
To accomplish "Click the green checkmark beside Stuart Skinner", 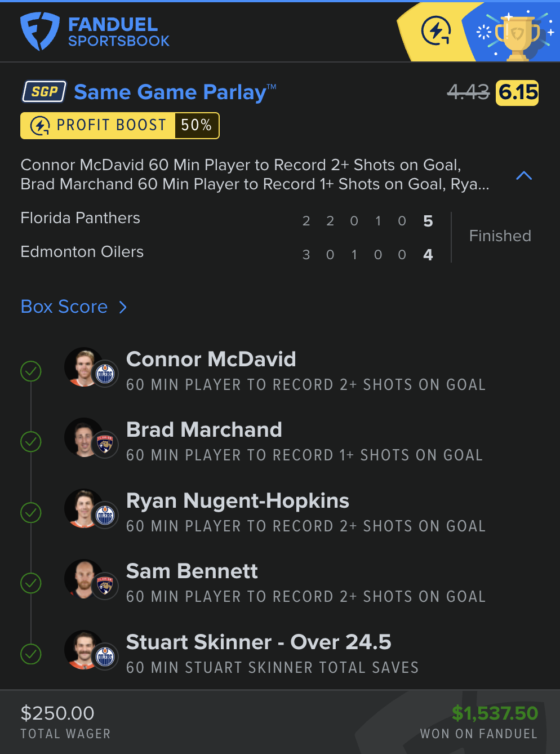I will pyautogui.click(x=31, y=654).
